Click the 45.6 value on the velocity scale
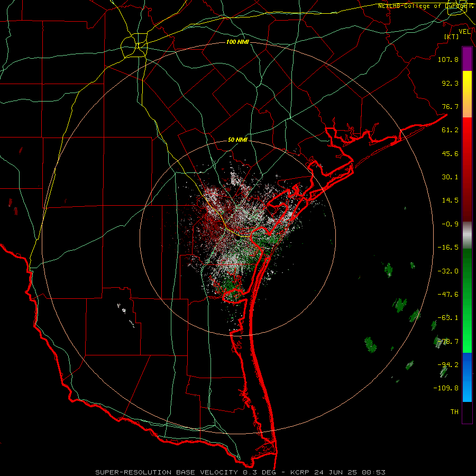Screen dimensions: 476x476 tap(450, 153)
